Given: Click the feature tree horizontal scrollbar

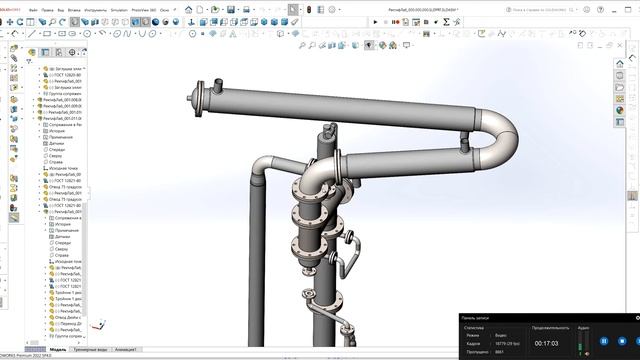Looking at the screenshot, I should (x=34, y=342).
